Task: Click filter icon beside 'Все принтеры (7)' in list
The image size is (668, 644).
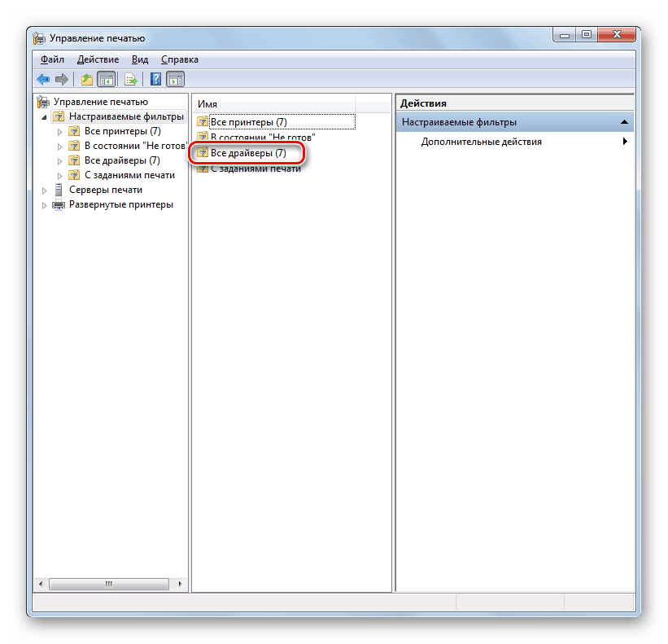Action: (203, 122)
